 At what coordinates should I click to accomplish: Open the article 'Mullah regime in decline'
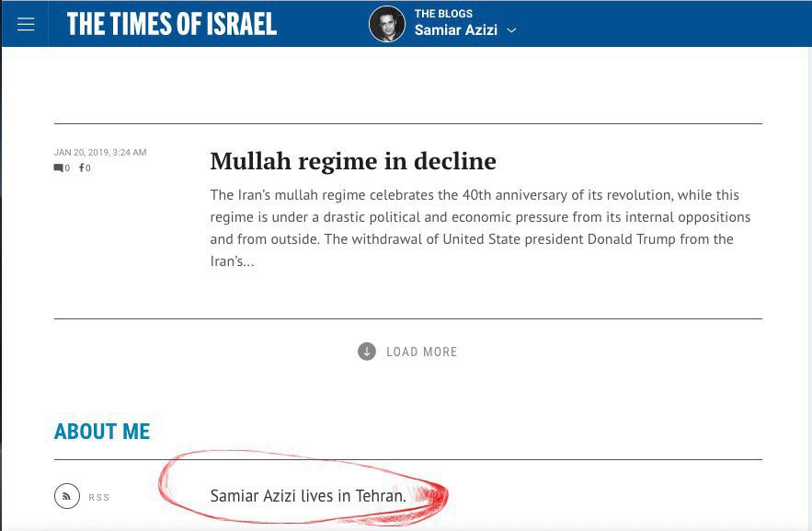[x=353, y=161]
